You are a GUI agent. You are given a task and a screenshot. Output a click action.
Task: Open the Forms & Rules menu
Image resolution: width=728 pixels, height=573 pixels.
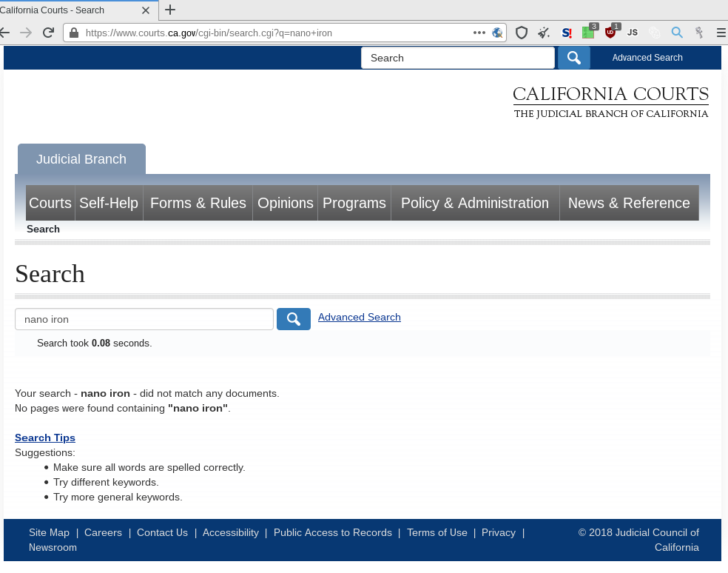[x=198, y=203]
